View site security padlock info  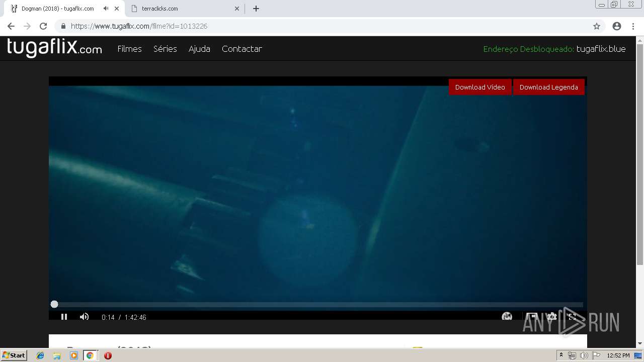(x=63, y=26)
